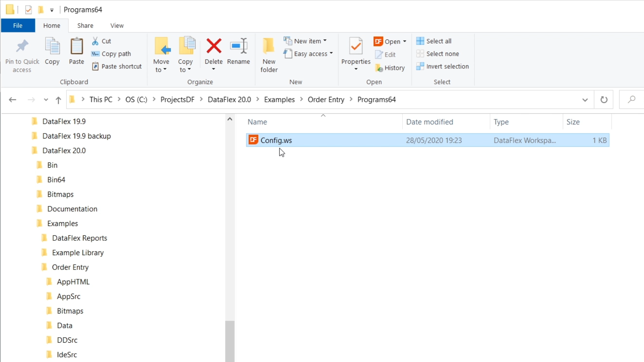Switch to the View ribbon tab
Screen dimensions: 644x362
pyautogui.click(x=117, y=25)
